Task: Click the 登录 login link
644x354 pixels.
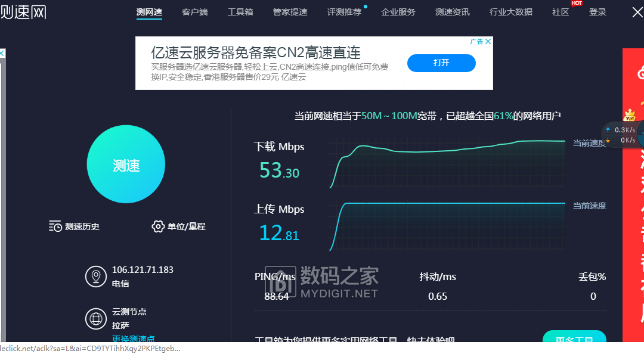Action: (597, 12)
